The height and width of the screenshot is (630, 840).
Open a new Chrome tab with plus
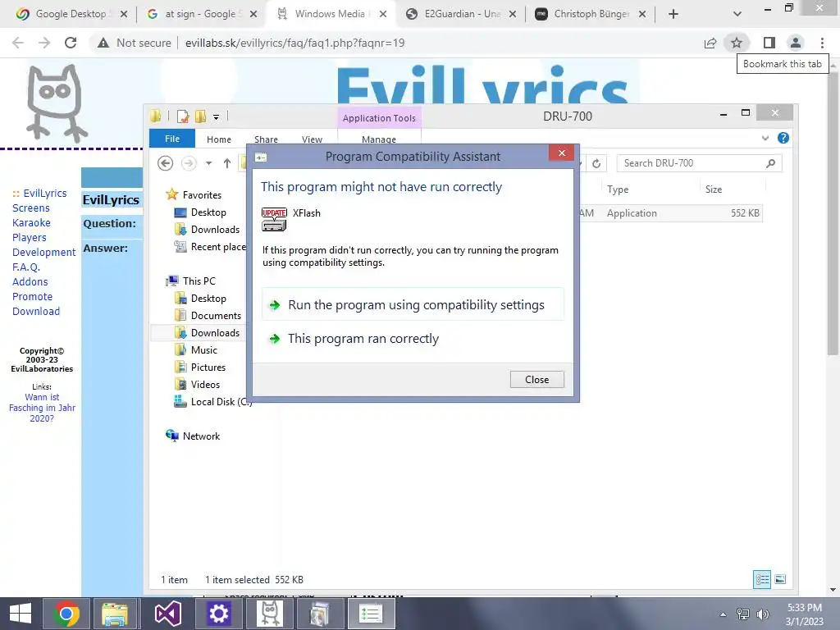point(673,14)
